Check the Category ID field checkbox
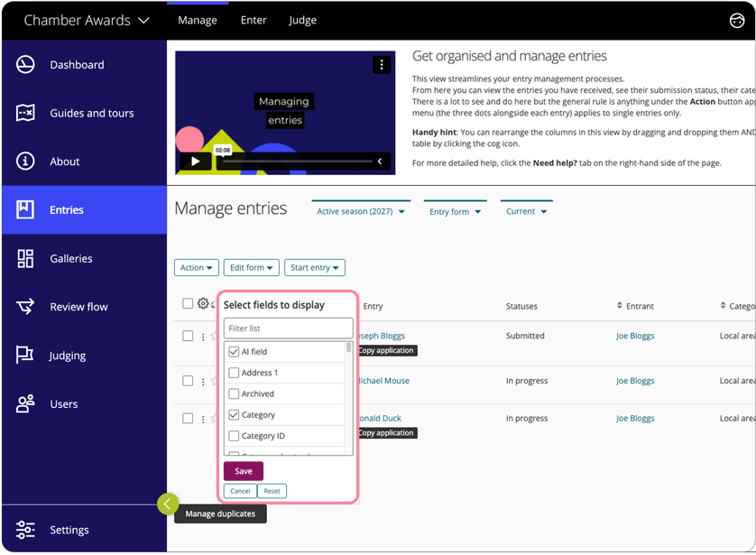This screenshot has width=756, height=555. [x=234, y=436]
